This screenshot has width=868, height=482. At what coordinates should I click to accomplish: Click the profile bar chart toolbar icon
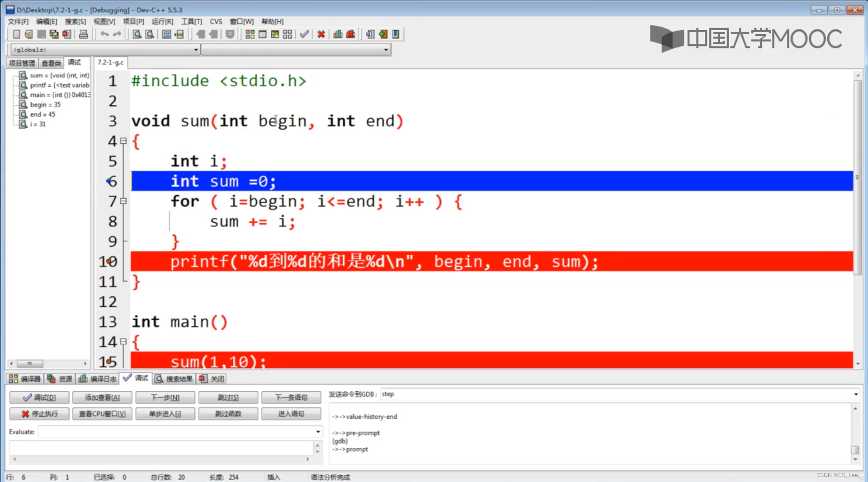[338, 34]
